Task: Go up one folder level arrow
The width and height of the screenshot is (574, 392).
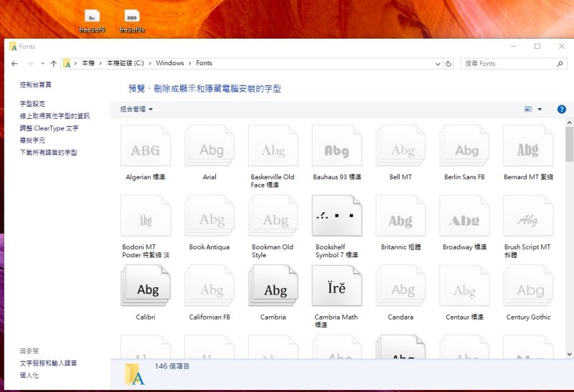Action: click(54, 64)
